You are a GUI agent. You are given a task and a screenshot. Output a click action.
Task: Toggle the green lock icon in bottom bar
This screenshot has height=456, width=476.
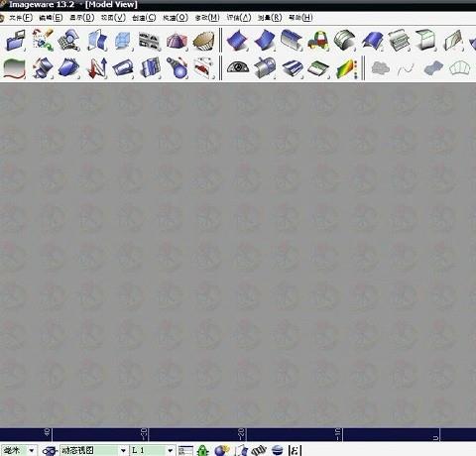point(202,450)
